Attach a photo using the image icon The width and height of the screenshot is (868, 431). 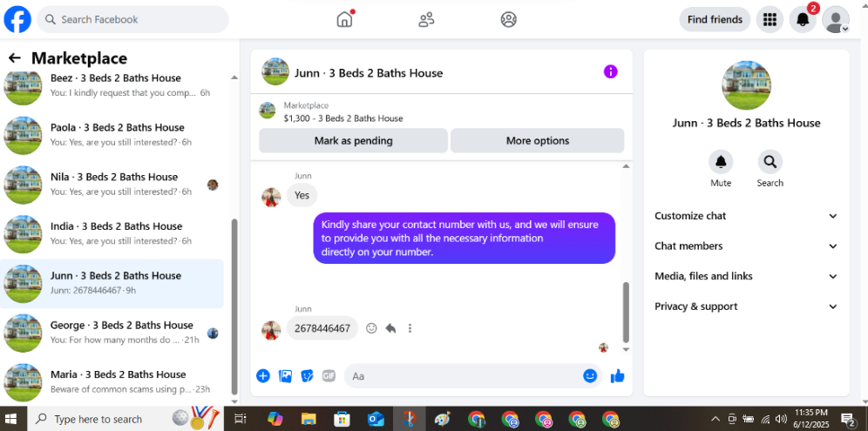click(285, 376)
